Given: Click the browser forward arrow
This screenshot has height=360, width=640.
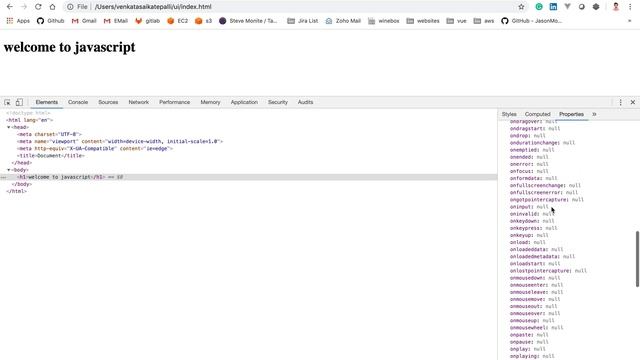Looking at the screenshot, I should 24,7.
